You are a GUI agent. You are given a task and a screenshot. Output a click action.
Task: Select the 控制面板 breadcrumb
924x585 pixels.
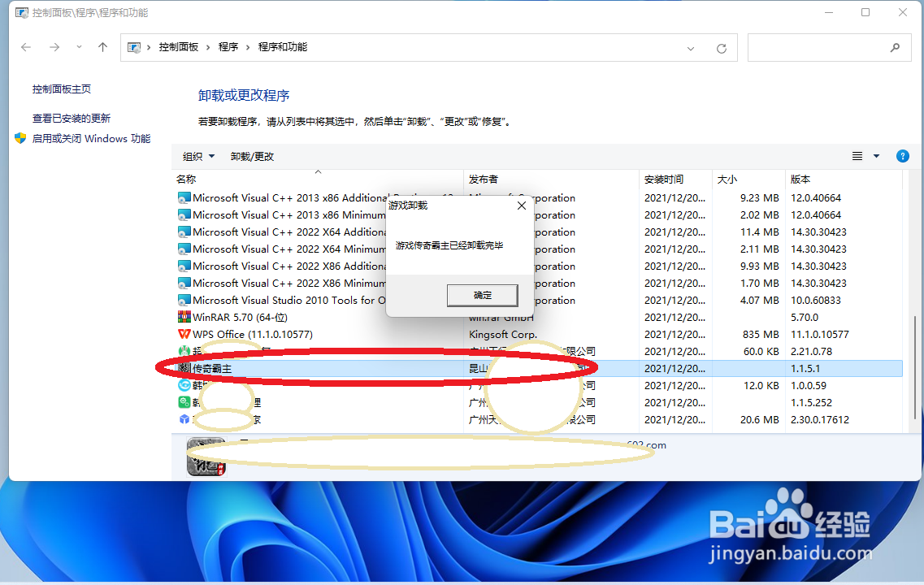pos(179,47)
